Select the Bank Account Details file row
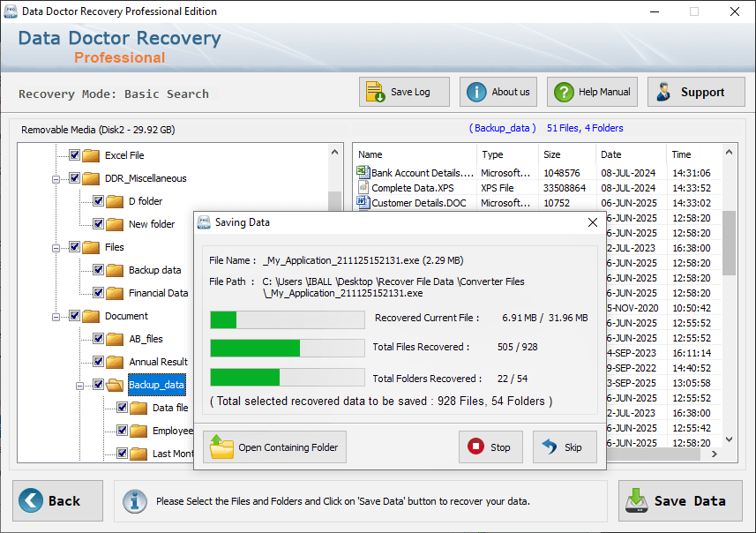This screenshot has width=756, height=533. tap(539, 173)
